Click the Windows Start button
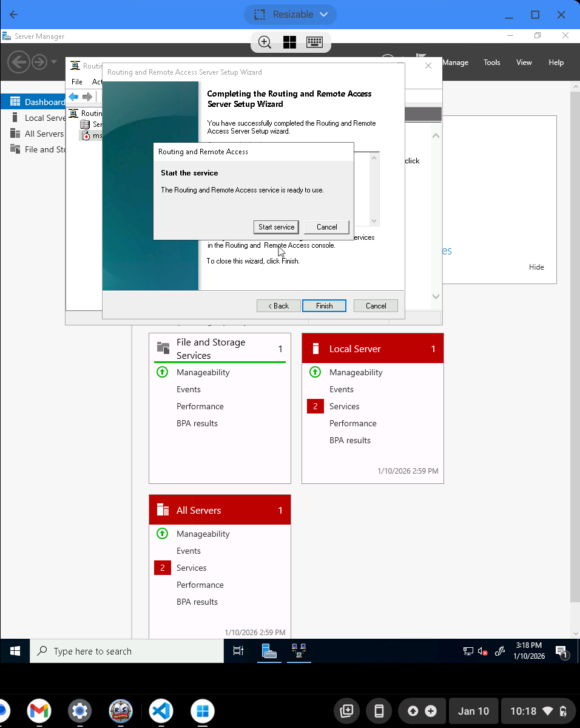 [x=15, y=651]
